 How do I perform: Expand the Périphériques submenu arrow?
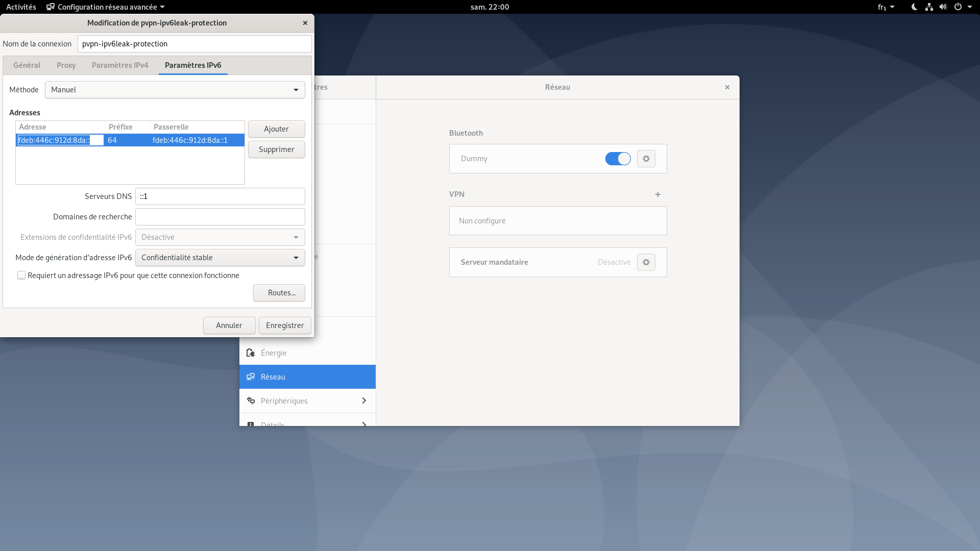[363, 400]
